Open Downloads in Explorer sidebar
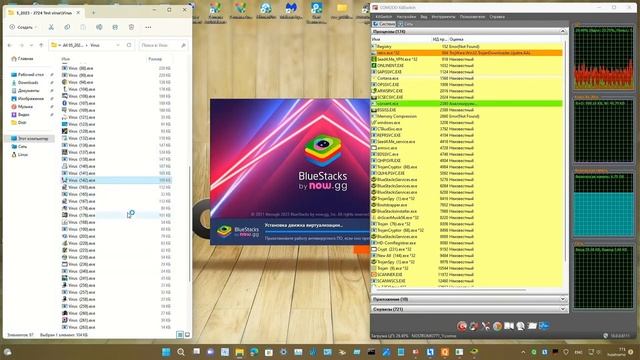Screen dimensions: 640x360 [25, 82]
